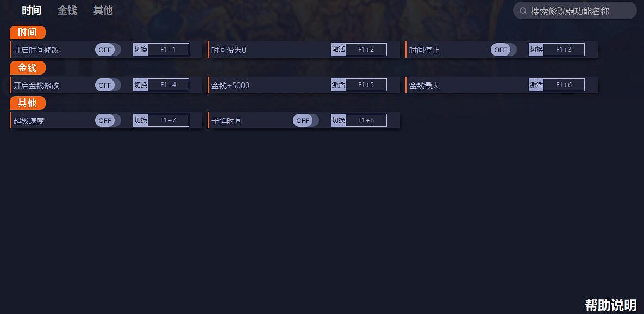Activate 金钱+5000 with its 激活 button

(x=338, y=85)
